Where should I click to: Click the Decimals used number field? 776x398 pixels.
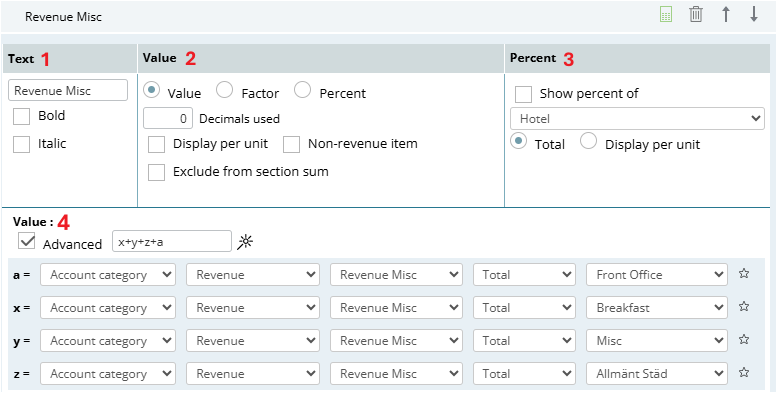pos(168,118)
